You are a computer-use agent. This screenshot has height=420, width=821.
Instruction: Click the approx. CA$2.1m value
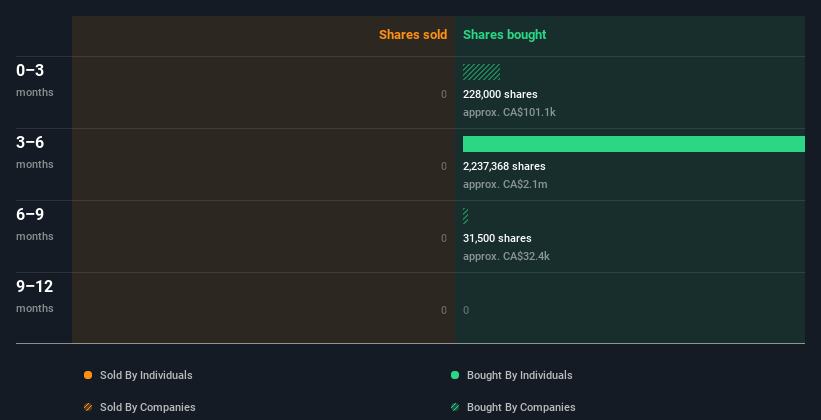click(505, 184)
